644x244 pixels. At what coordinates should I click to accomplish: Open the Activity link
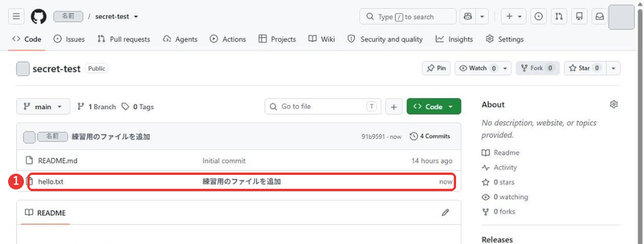[x=499, y=167]
